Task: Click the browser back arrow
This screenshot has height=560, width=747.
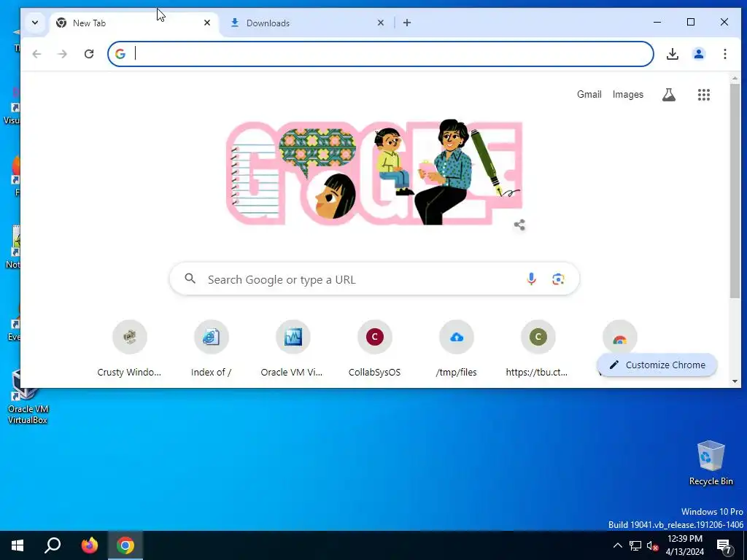Action: tap(36, 54)
